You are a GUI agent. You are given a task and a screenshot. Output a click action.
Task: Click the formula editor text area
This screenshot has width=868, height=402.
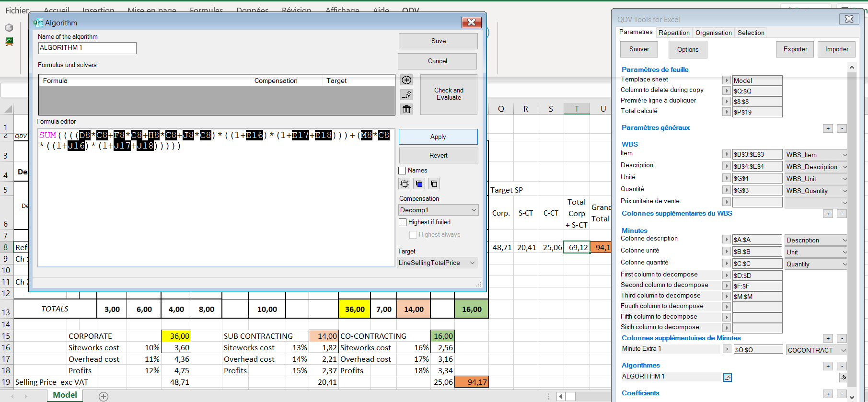(216, 198)
